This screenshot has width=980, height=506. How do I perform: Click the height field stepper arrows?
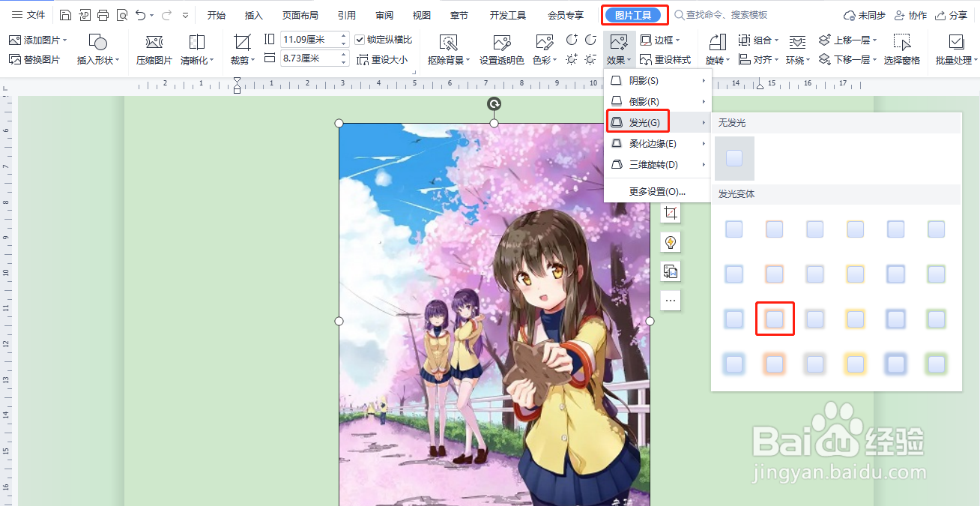[344, 40]
